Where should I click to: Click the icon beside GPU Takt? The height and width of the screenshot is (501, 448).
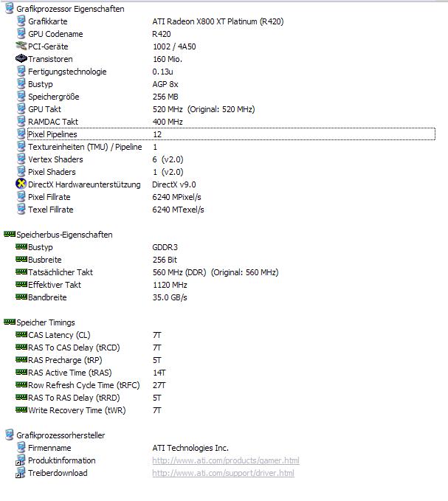[x=21, y=109]
